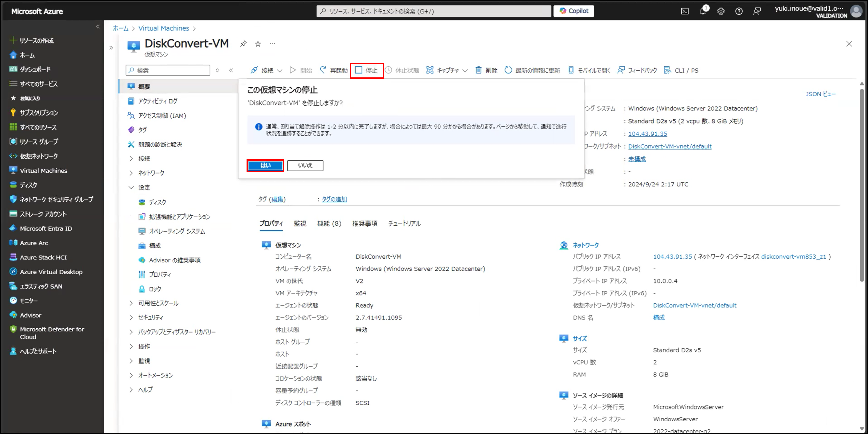Cancel with いいえ button

click(x=305, y=165)
